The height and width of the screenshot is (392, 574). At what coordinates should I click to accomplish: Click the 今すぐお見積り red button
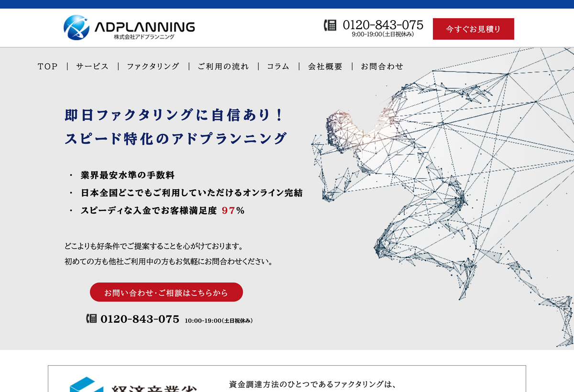[x=474, y=29]
